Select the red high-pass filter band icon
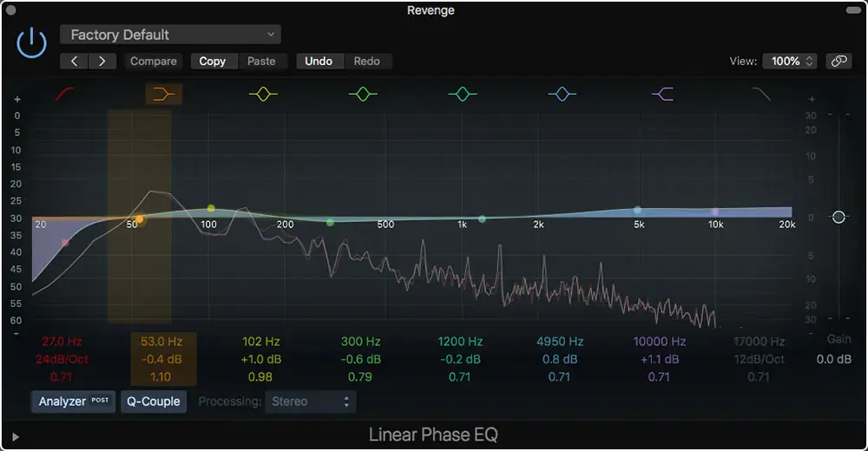The height and width of the screenshot is (451, 868). coord(65,94)
